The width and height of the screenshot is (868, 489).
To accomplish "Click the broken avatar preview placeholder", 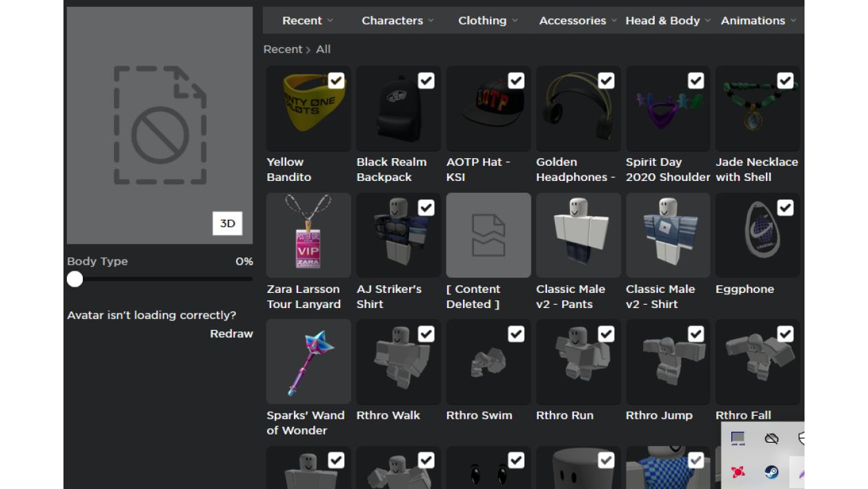I will [160, 126].
